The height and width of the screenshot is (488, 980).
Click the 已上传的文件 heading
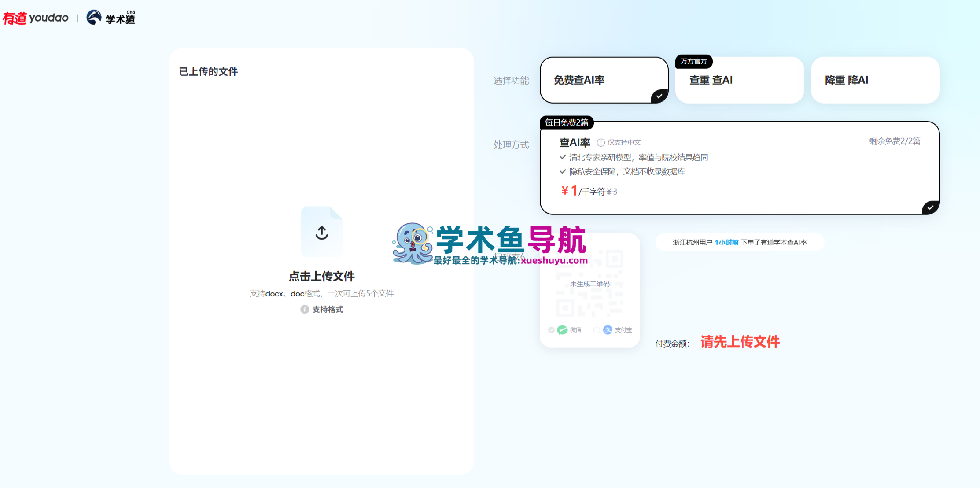coord(208,71)
